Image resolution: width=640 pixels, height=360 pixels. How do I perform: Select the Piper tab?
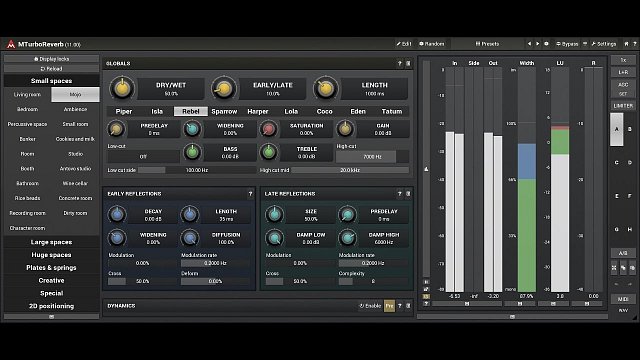(x=124, y=111)
